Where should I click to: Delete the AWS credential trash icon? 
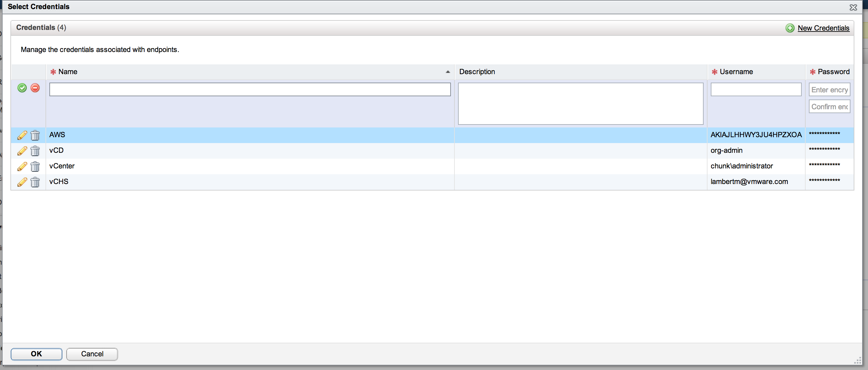[x=35, y=135]
